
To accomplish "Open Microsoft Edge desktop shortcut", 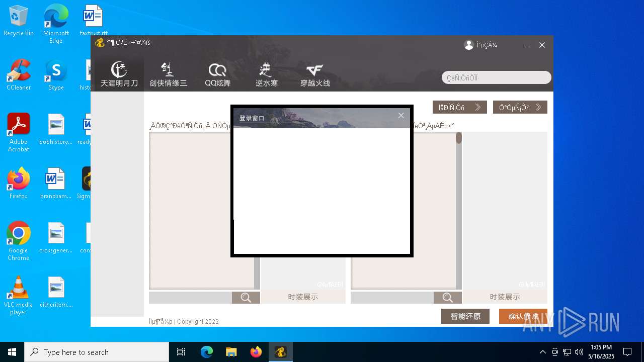I will click(x=56, y=24).
